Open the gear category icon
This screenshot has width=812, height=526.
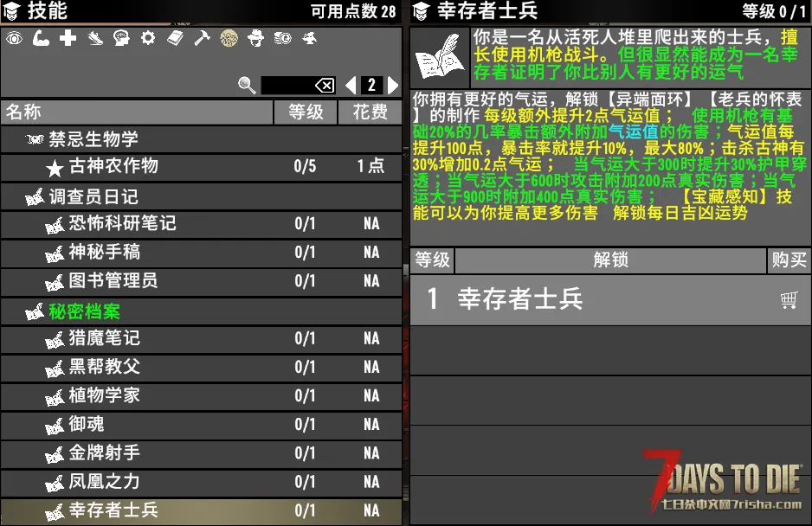point(148,38)
